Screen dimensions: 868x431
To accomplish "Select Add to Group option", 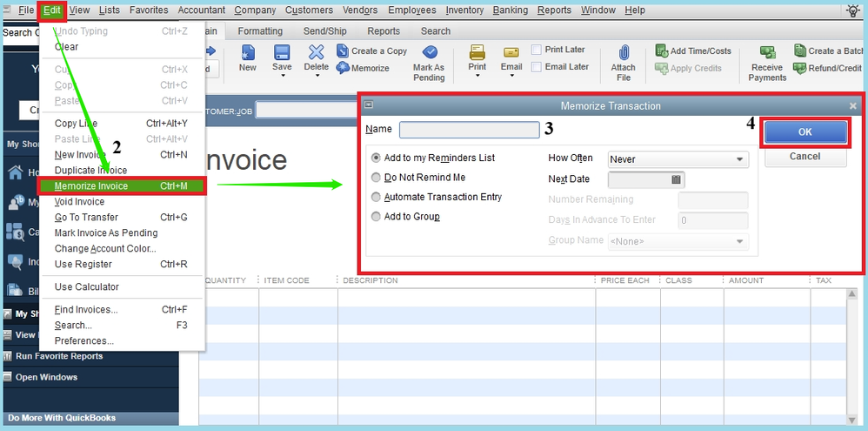I will pos(376,216).
